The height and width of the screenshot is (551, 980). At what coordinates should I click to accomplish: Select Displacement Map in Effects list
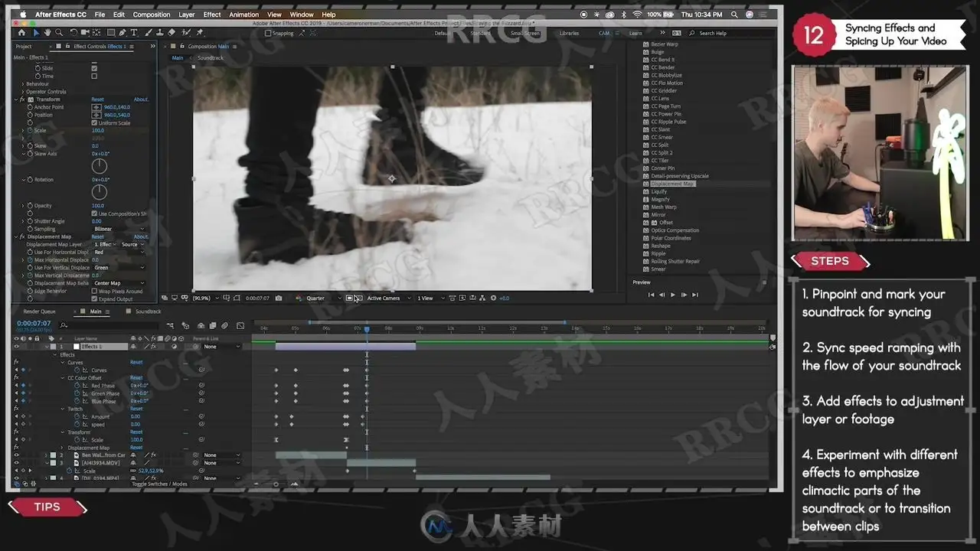tap(672, 184)
